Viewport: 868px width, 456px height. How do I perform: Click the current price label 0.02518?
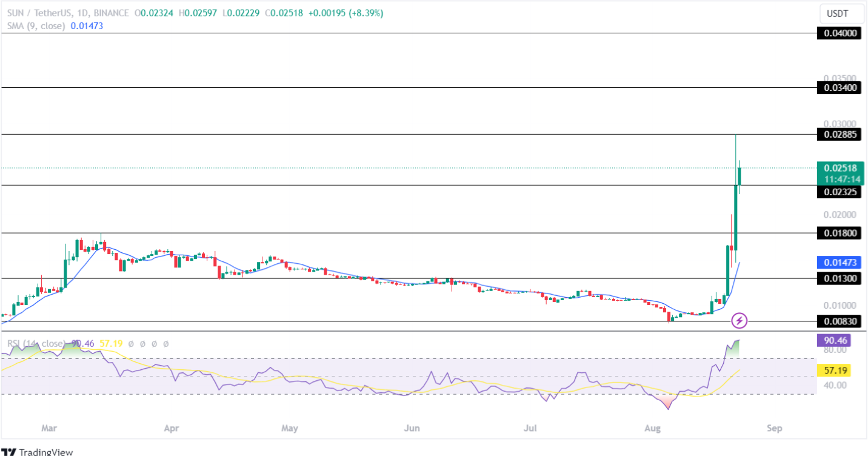click(840, 168)
